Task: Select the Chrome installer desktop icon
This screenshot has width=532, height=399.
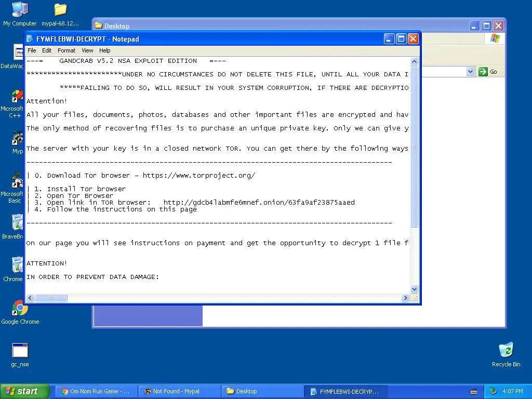Action: (14, 269)
